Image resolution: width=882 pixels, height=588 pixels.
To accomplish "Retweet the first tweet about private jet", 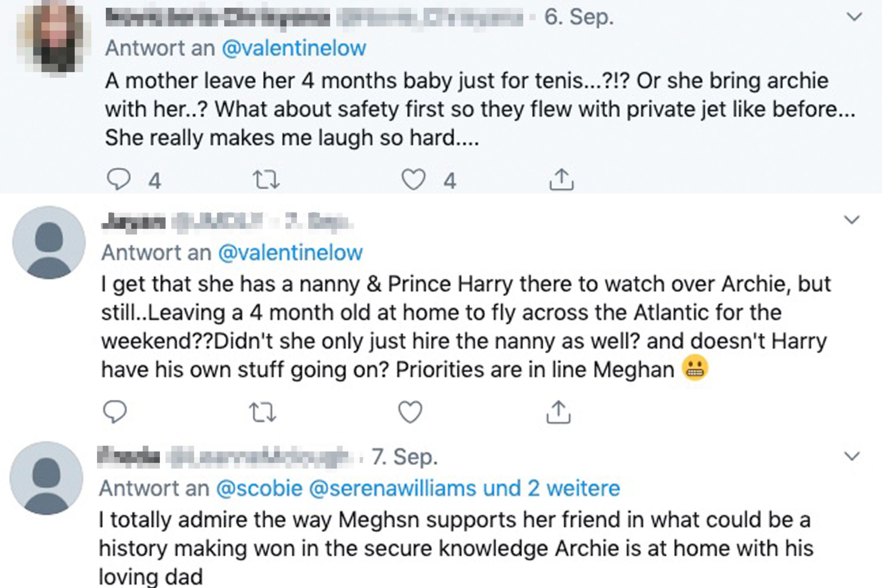I will [x=266, y=179].
